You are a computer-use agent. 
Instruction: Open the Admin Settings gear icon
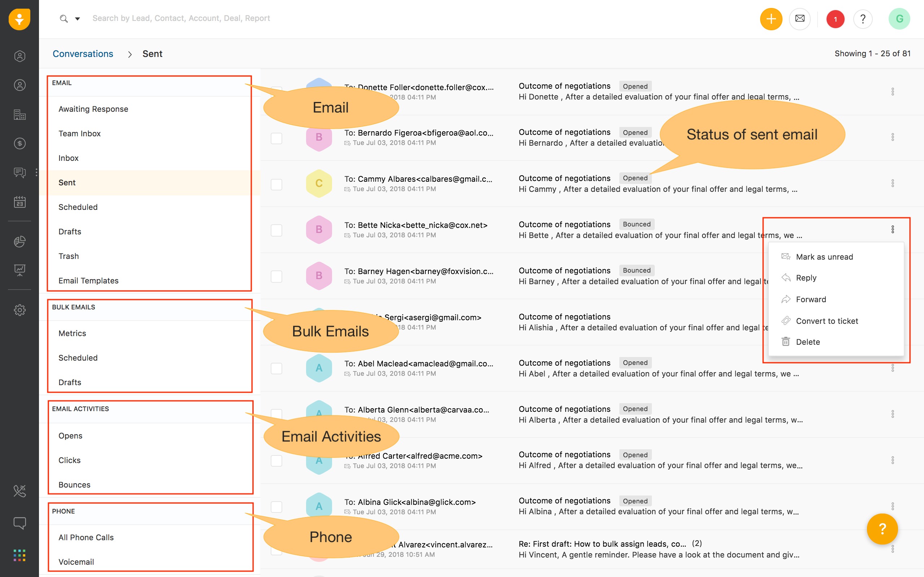[x=19, y=309]
